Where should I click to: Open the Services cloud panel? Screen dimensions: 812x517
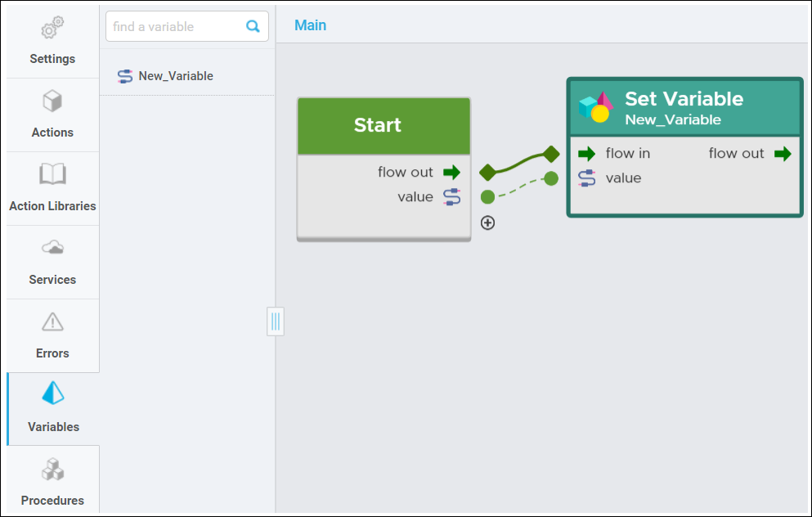coord(52,262)
